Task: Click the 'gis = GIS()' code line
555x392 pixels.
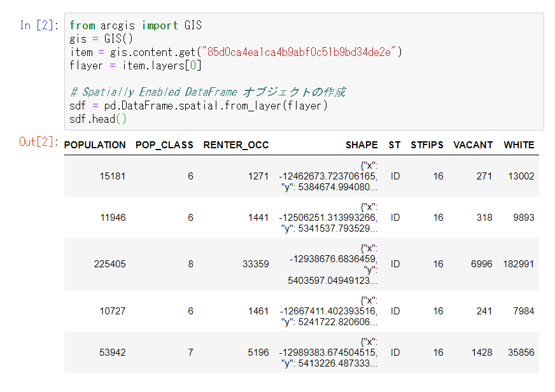Action: [x=101, y=39]
